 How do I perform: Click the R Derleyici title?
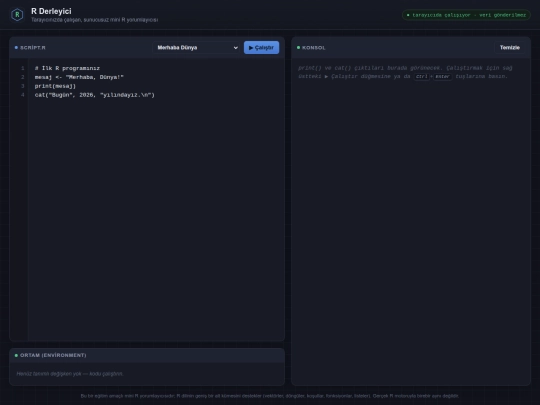click(x=51, y=11)
